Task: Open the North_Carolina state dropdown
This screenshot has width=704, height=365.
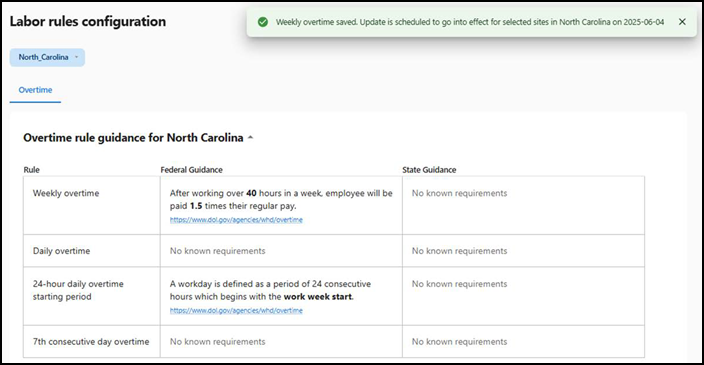Action: [47, 57]
